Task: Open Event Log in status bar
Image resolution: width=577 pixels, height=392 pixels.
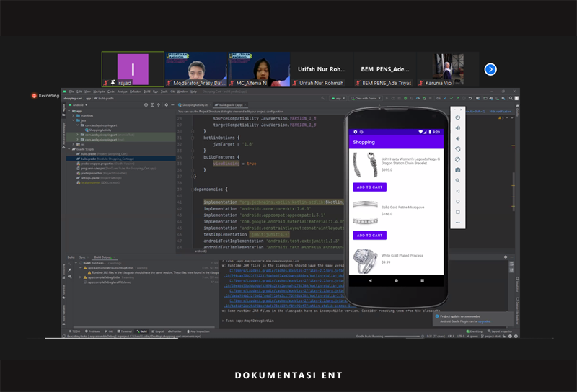Action: click(475, 331)
